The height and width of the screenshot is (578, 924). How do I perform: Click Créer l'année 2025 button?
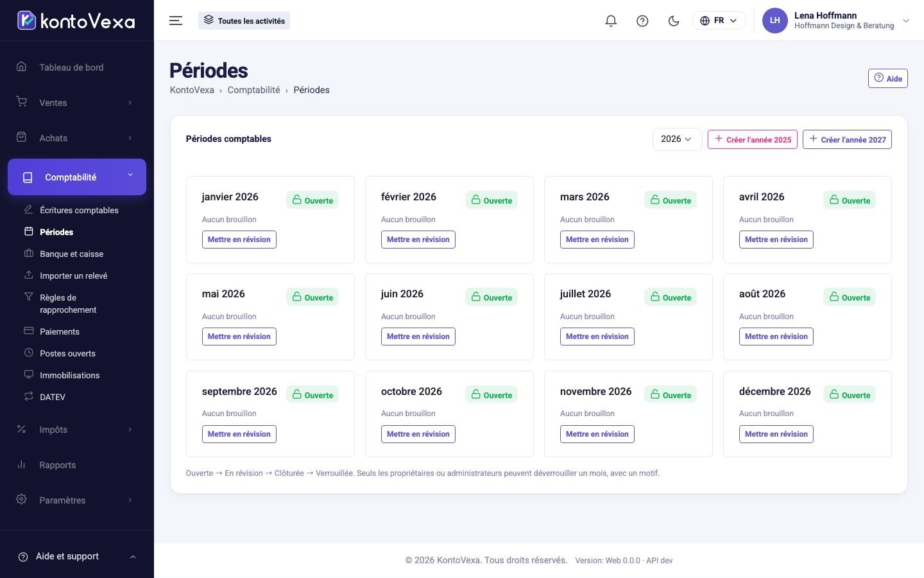pos(753,139)
